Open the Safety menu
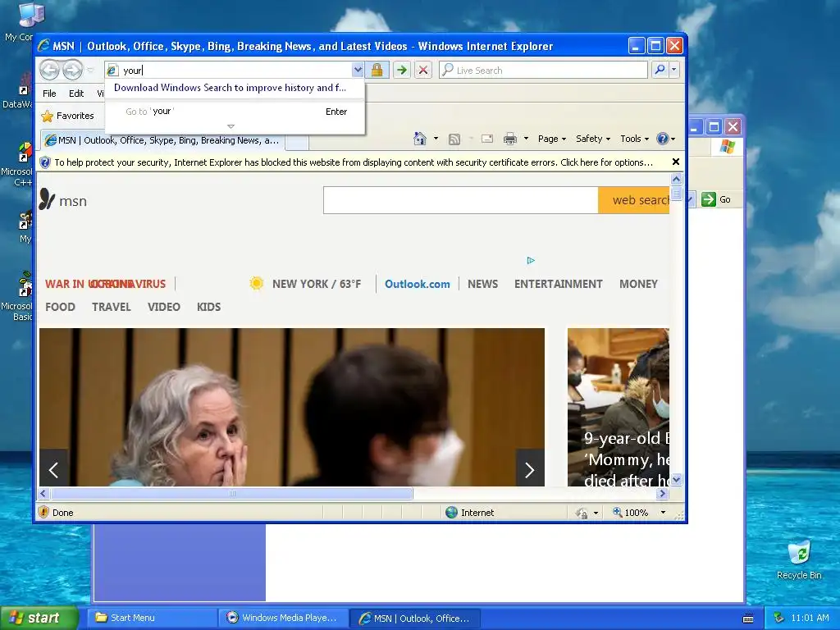 point(592,139)
